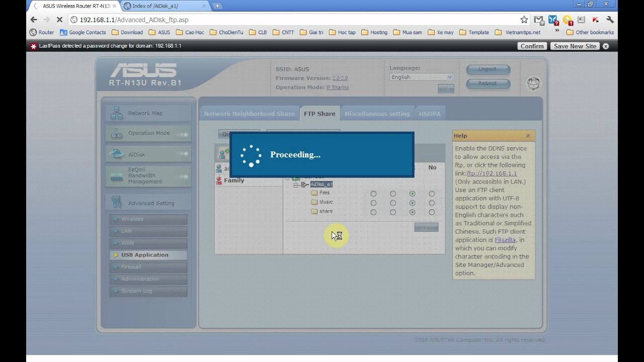Select the No radio for Files folder
The height and width of the screenshot is (362, 644).
click(x=432, y=194)
